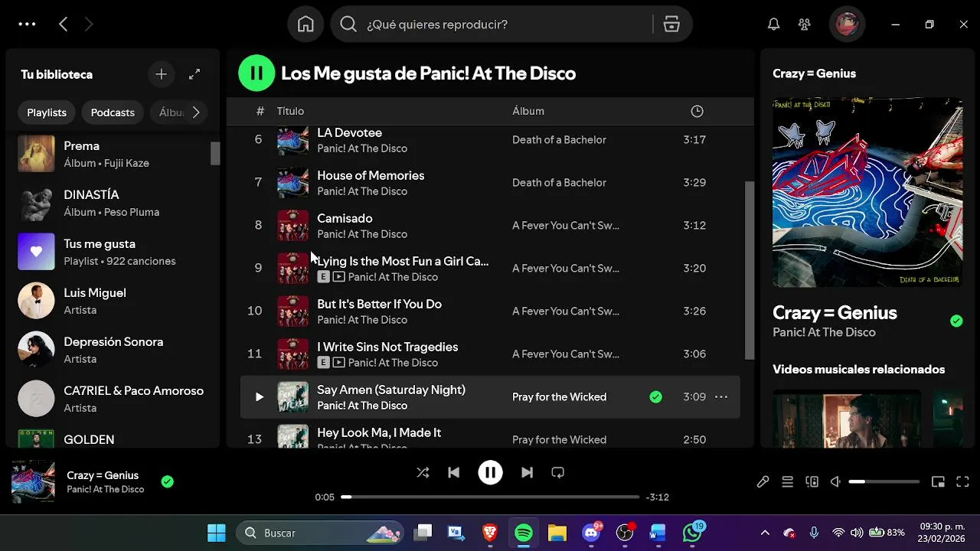Open the Prema album in library
Screen dimensions: 980x551
[113, 154]
